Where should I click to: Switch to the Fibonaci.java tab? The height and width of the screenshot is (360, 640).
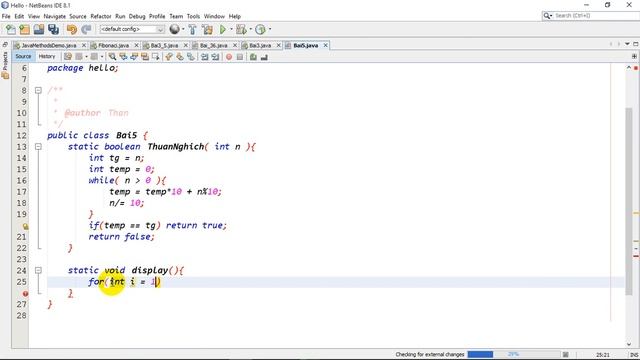[x=113, y=45]
